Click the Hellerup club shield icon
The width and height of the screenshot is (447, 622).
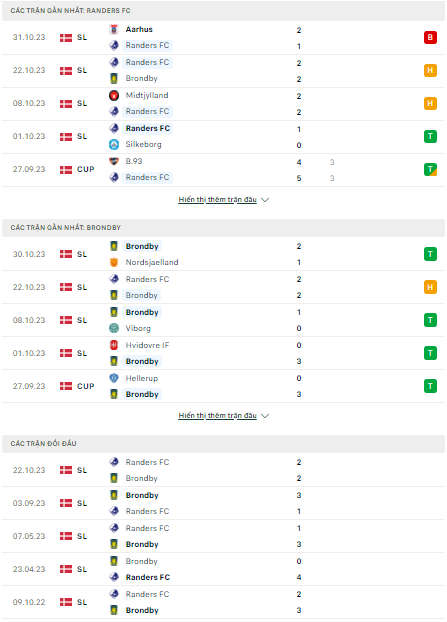click(114, 378)
